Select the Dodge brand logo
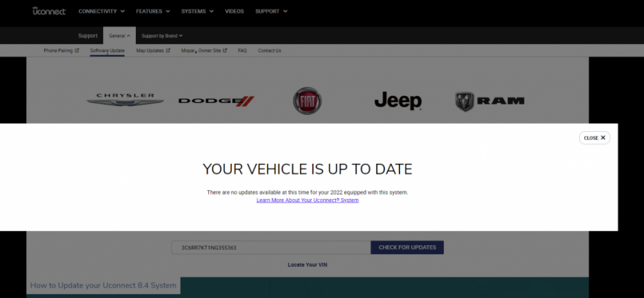Viewport: 644px width, 298px height. click(x=216, y=101)
